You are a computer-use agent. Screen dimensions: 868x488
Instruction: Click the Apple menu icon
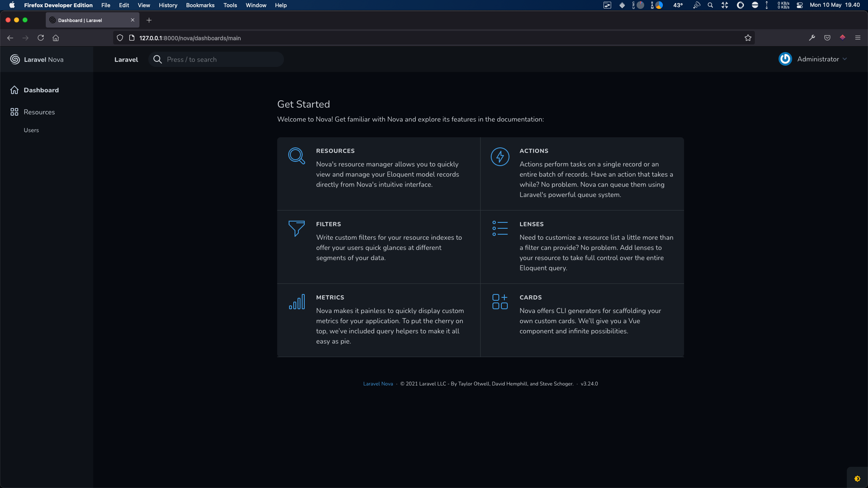pos(12,5)
